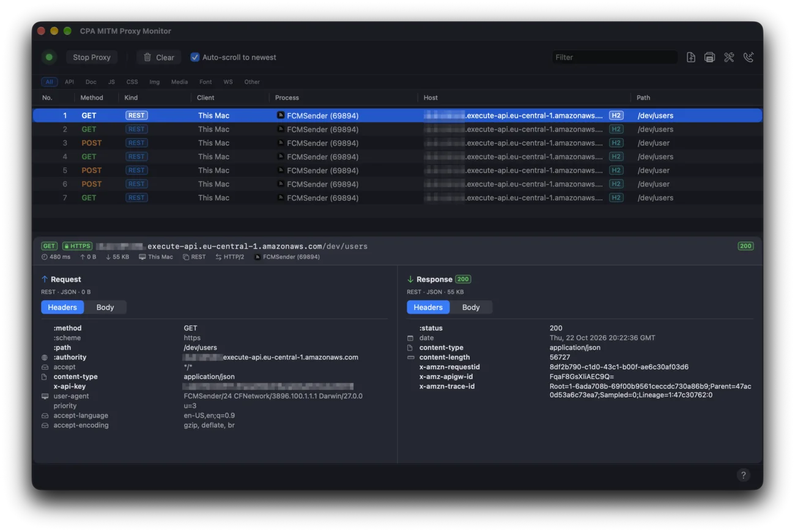Filter by JS type
Screen dimensions: 795x532
tap(111, 82)
